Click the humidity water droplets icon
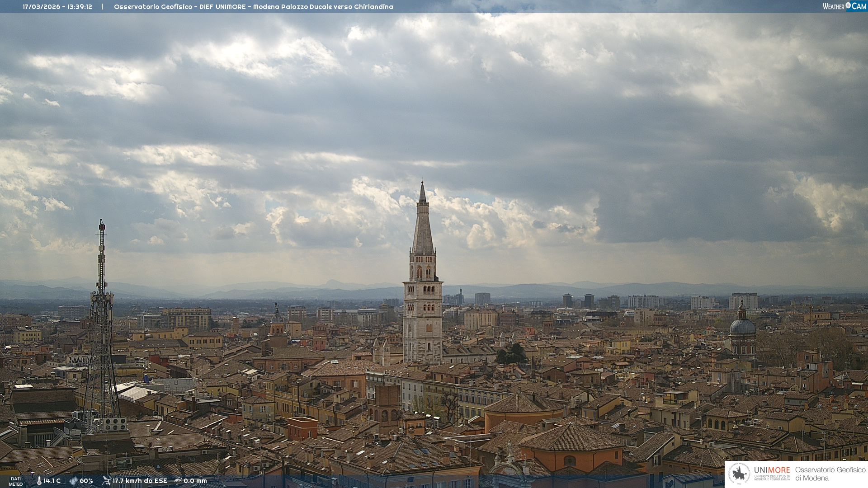Image resolution: width=868 pixels, height=488 pixels. 73,481
